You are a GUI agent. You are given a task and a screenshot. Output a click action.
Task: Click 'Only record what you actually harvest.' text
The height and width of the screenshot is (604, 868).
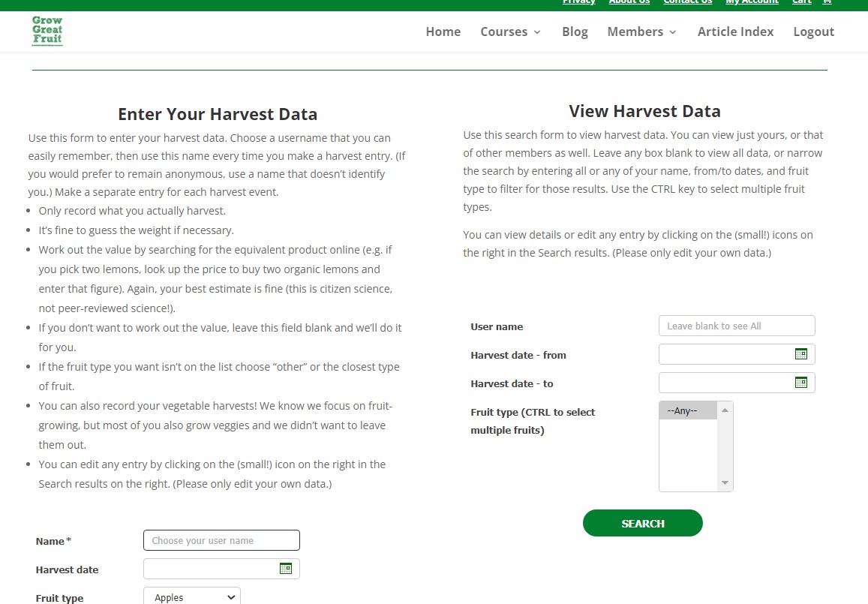click(x=132, y=211)
